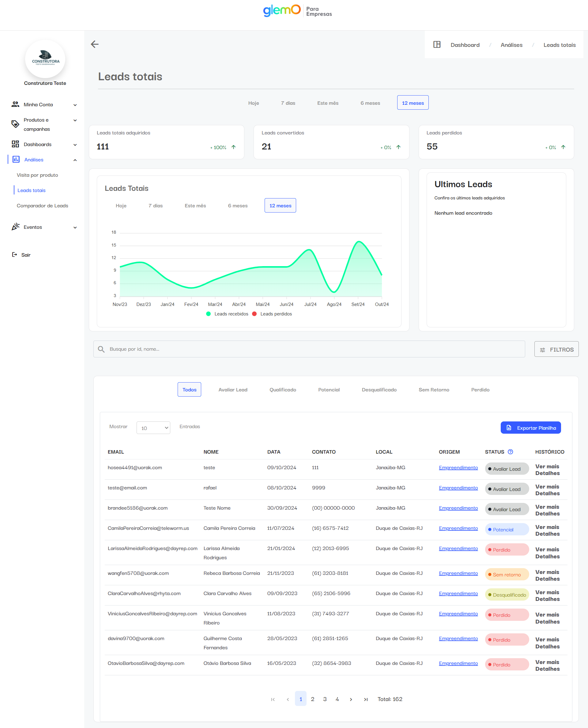This screenshot has width=588, height=728.
Task: Select the chart's 6 meses period
Action: tap(237, 206)
